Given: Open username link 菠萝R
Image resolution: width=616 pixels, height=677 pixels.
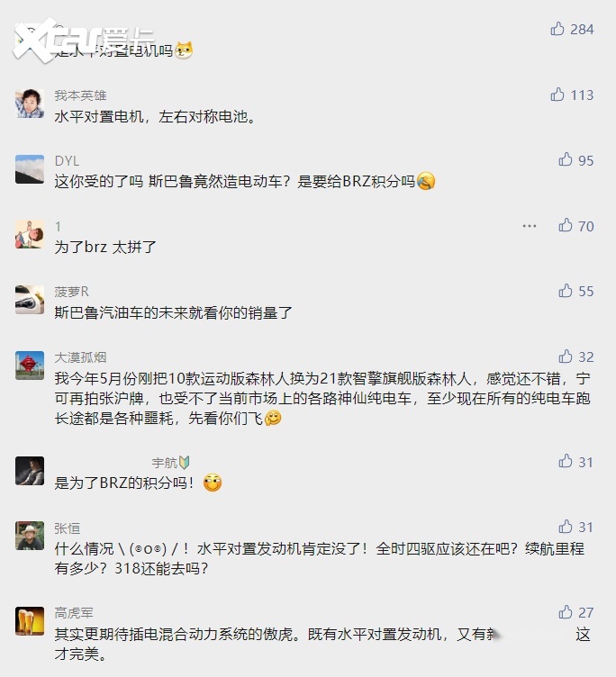Looking at the screenshot, I should point(71,291).
